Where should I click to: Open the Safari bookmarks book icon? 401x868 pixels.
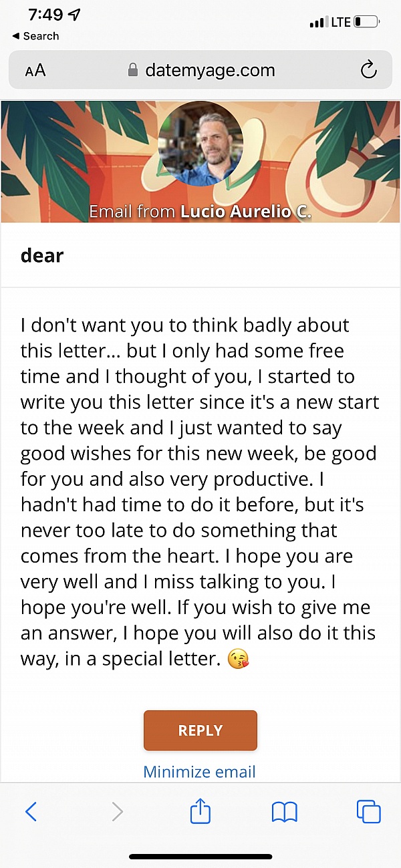click(x=285, y=812)
